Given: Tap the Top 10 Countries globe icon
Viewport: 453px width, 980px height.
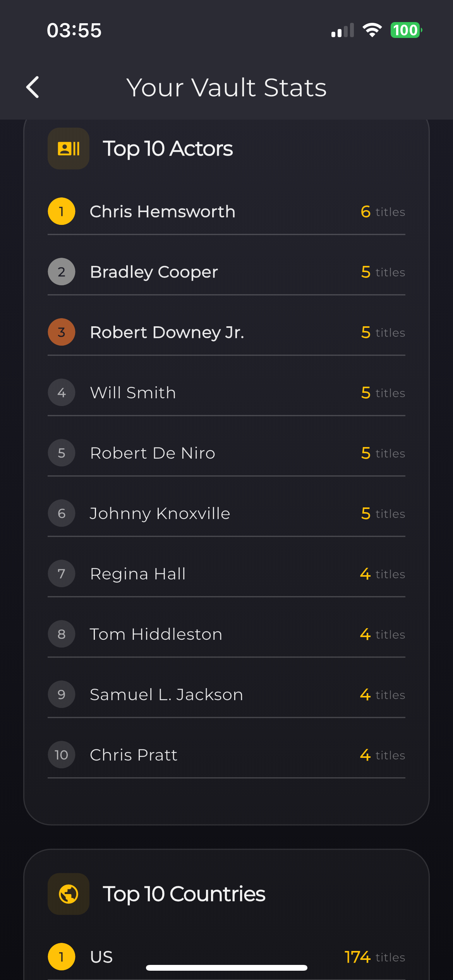Looking at the screenshot, I should click(x=69, y=894).
